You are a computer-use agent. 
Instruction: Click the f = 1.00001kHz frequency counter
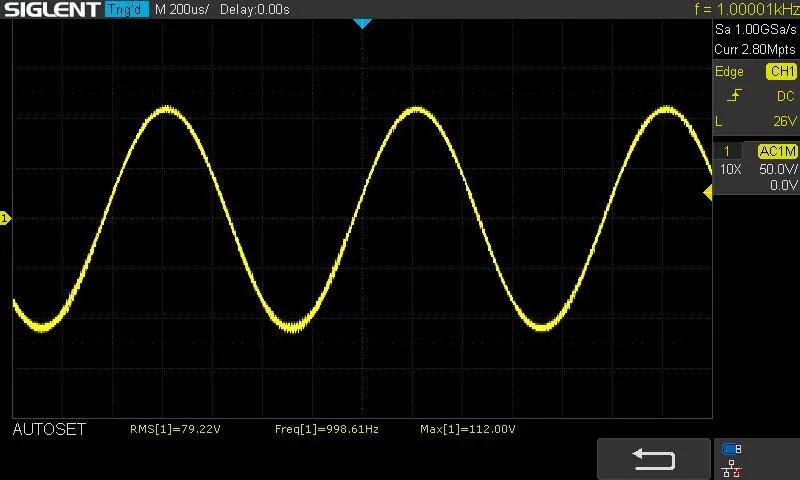[746, 9]
